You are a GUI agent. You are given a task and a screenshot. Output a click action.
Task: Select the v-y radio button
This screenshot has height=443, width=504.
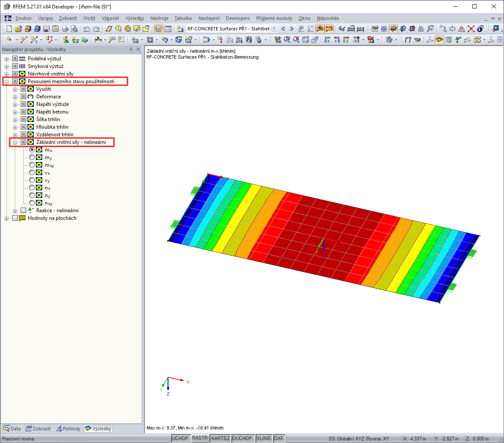tap(32, 180)
